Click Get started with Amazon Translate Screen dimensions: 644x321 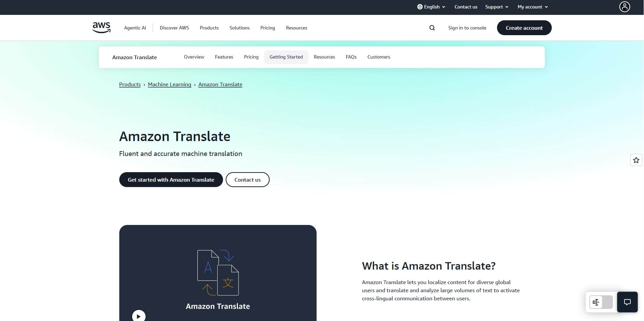click(x=171, y=180)
